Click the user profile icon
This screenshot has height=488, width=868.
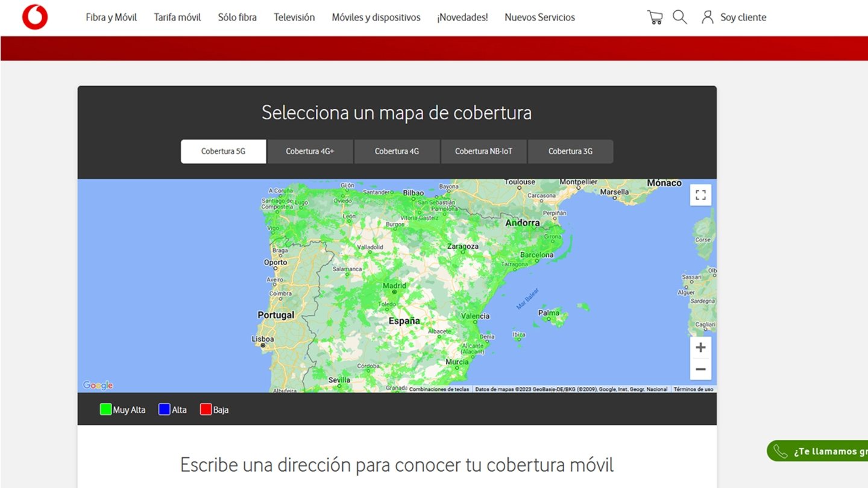point(708,17)
